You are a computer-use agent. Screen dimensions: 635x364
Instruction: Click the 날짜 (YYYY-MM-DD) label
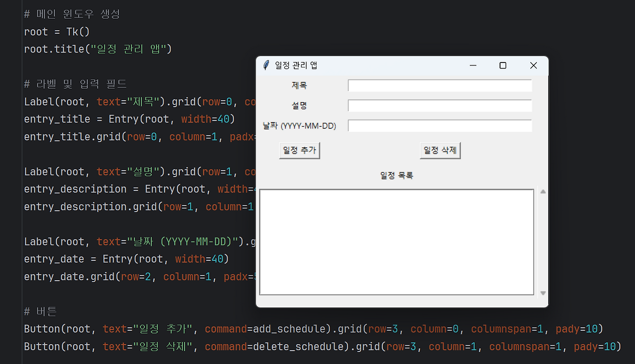300,125
